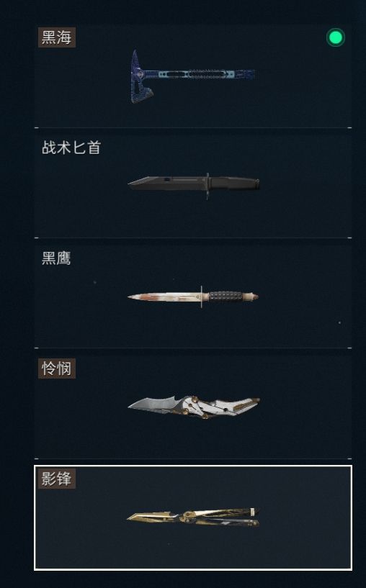Image resolution: width=366 pixels, height=588 pixels.
Task: Click the blade of the 战术匕首 knife
Action: click(166, 183)
